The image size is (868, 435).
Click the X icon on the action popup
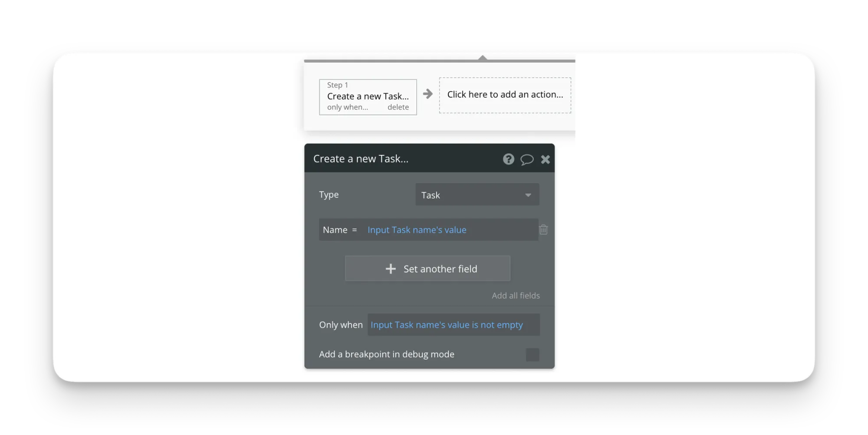click(x=546, y=159)
